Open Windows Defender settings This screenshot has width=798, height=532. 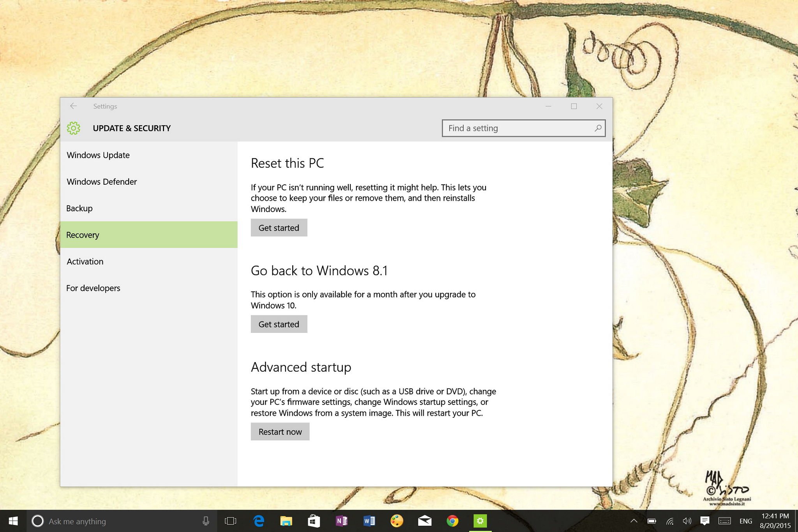point(102,181)
